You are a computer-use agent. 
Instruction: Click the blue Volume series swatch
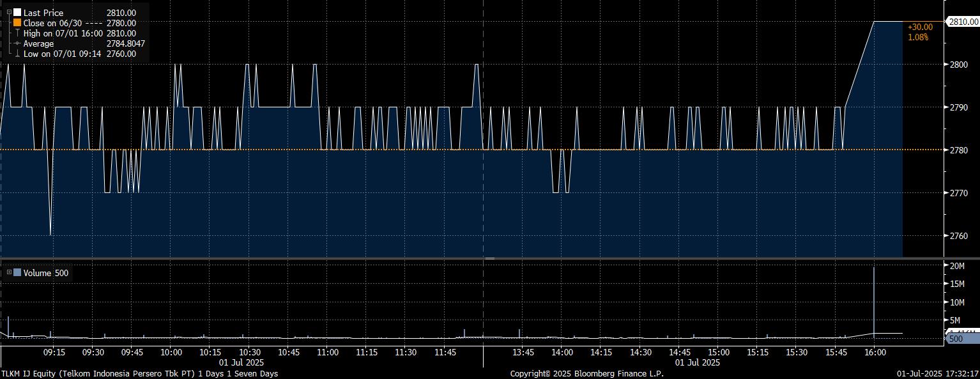(17, 273)
